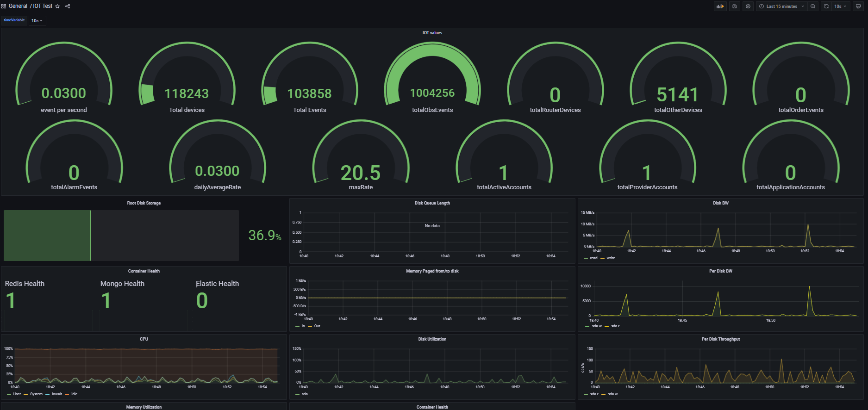868x410 pixels.
Task: Open the Disk Utilization panel title menu
Action: point(432,339)
